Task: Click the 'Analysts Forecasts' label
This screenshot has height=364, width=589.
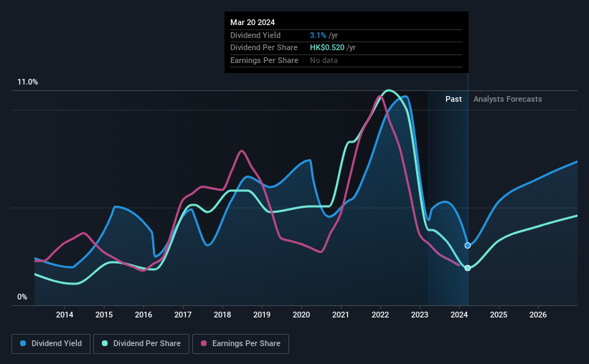Action: (507, 99)
